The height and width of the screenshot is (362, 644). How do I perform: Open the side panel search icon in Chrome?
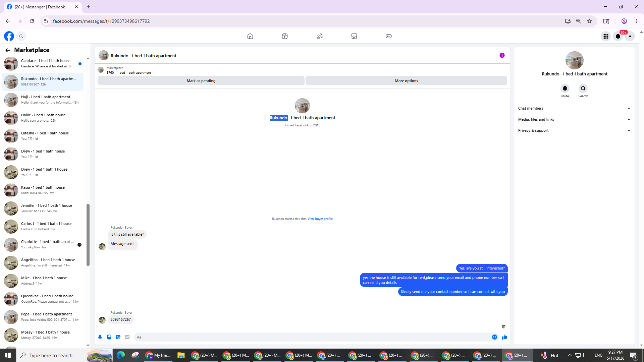[606, 21]
